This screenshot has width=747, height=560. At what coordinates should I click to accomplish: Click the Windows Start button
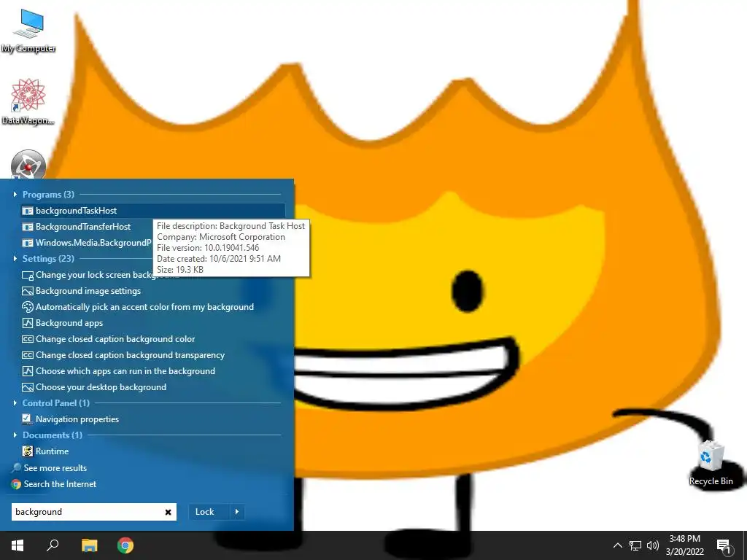coord(18,545)
